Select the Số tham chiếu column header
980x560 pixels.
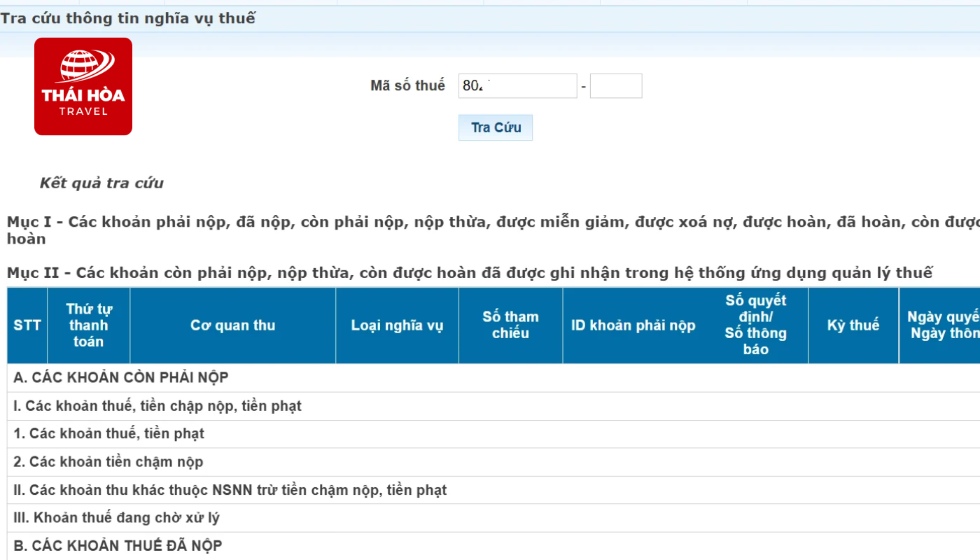tap(511, 325)
